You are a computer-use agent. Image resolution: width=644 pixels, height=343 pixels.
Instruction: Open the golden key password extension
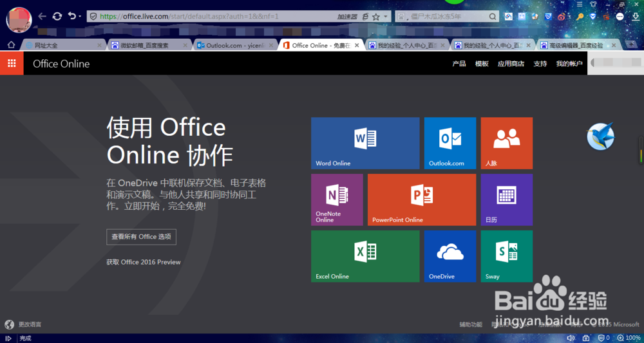coord(580,17)
